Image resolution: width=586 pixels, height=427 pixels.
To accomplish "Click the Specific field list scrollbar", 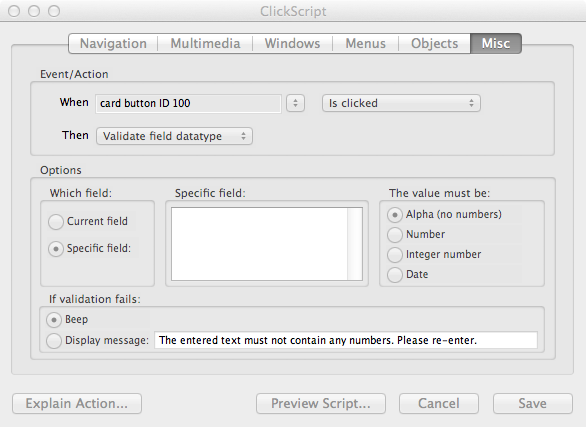I will 355,244.
